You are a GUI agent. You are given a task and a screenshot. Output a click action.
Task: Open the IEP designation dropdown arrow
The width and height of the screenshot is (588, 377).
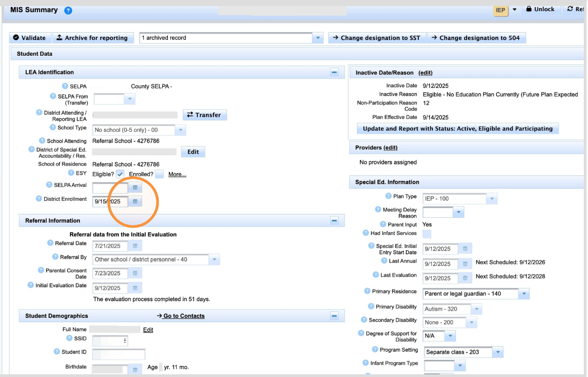pos(514,10)
